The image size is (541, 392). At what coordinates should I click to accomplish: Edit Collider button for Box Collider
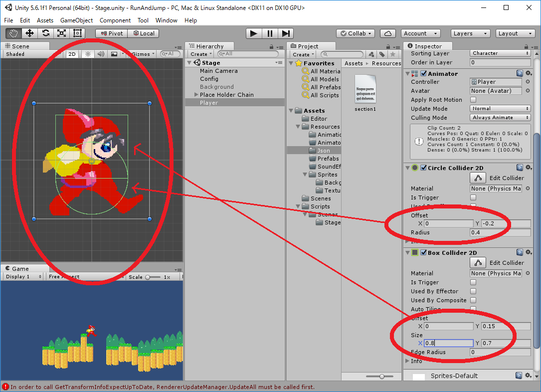[478, 263]
